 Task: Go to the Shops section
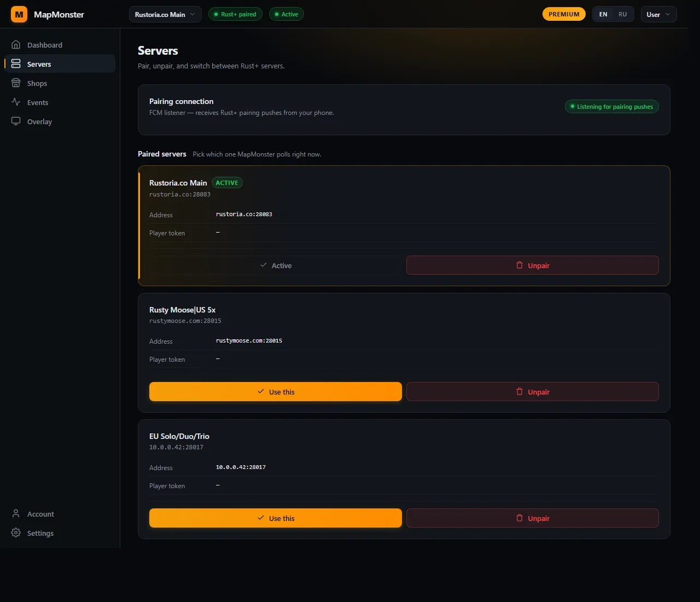[60, 83]
